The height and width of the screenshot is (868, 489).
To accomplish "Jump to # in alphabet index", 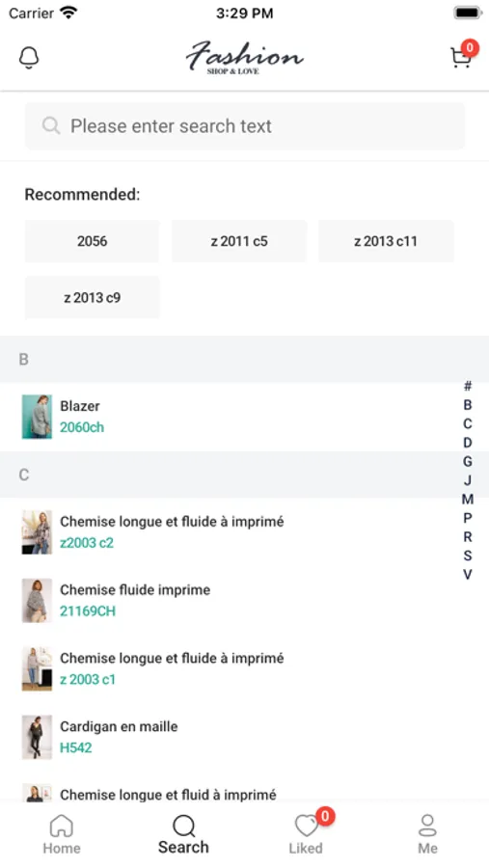I will (468, 387).
